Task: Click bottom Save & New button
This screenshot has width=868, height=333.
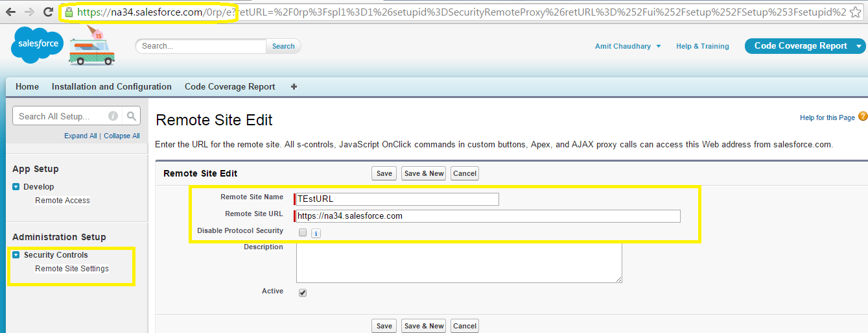Action: click(424, 326)
